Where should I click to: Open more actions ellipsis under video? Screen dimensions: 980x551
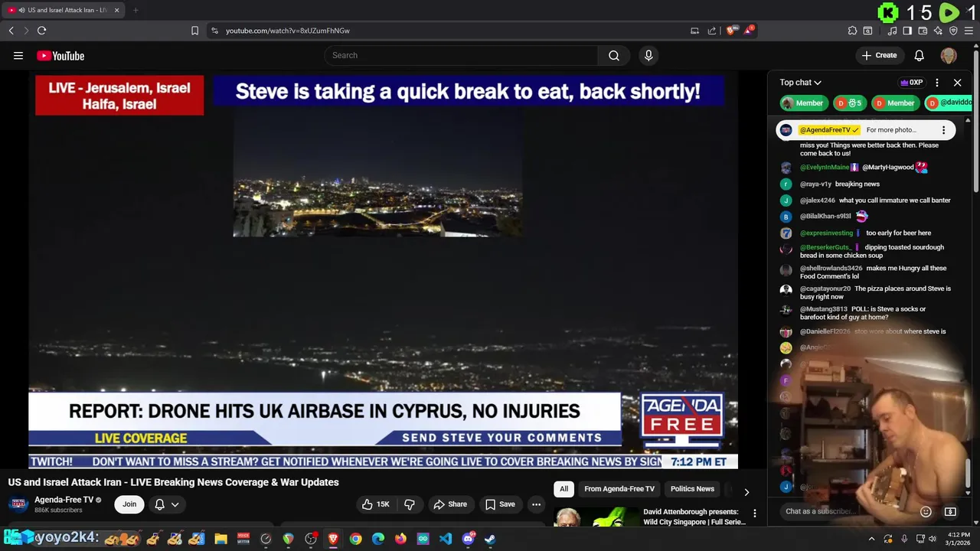pos(536,504)
